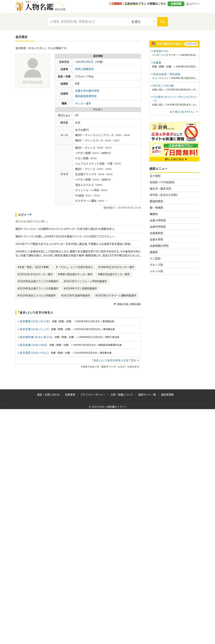Image resolution: width=215 pixels, height=644 pixels.
Task: Click the #2022年FC琉球所属選手 tag
Action: tap(76, 296)
